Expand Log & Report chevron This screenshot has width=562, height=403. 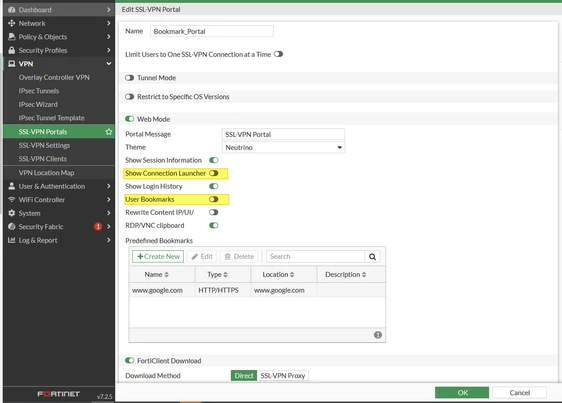pos(109,240)
